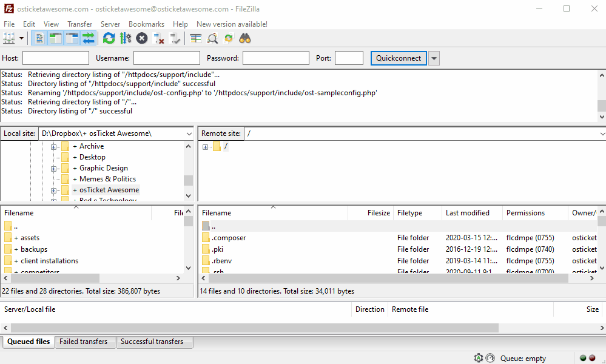Expand the remote root / folder

[x=205, y=147]
